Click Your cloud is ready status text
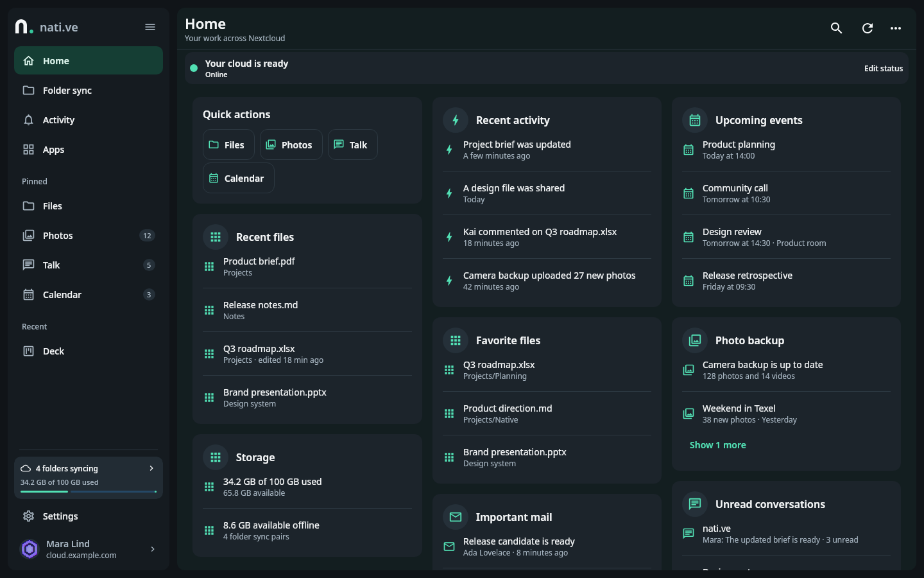Screen dimensions: 924x578 tap(246, 64)
